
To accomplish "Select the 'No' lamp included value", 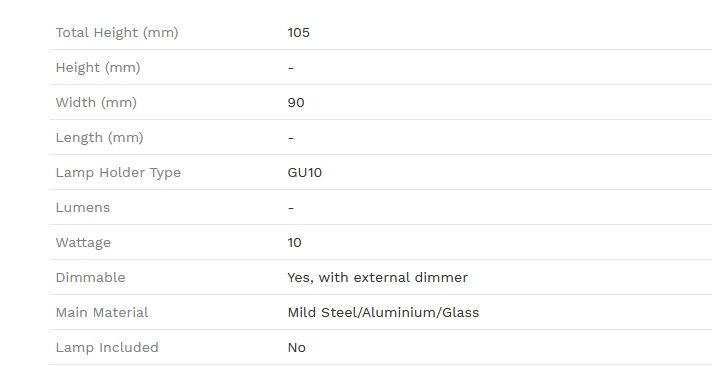I will [296, 348].
